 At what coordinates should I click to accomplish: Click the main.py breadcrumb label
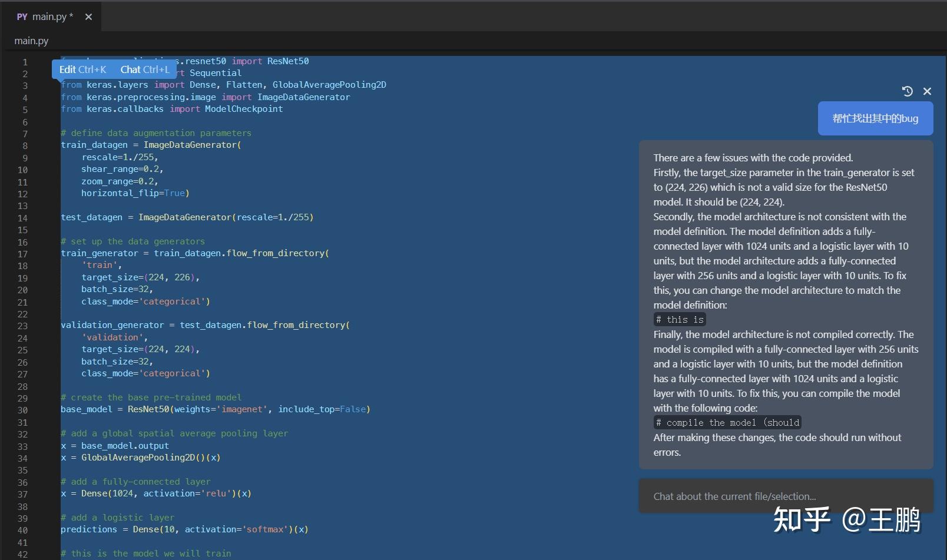(x=31, y=41)
